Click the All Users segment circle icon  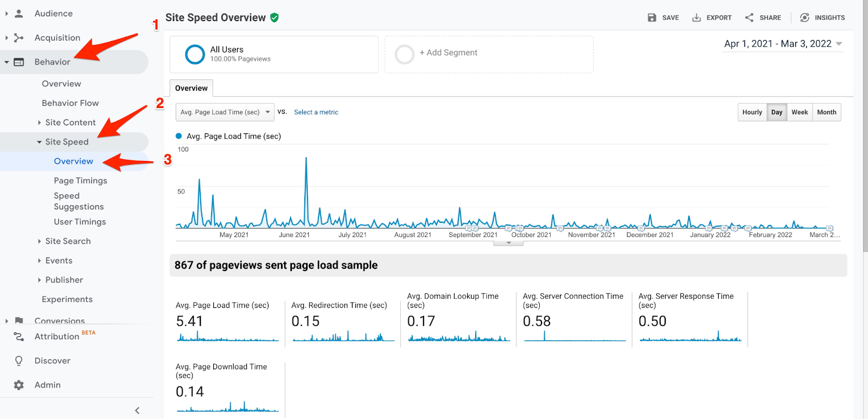[x=195, y=54]
